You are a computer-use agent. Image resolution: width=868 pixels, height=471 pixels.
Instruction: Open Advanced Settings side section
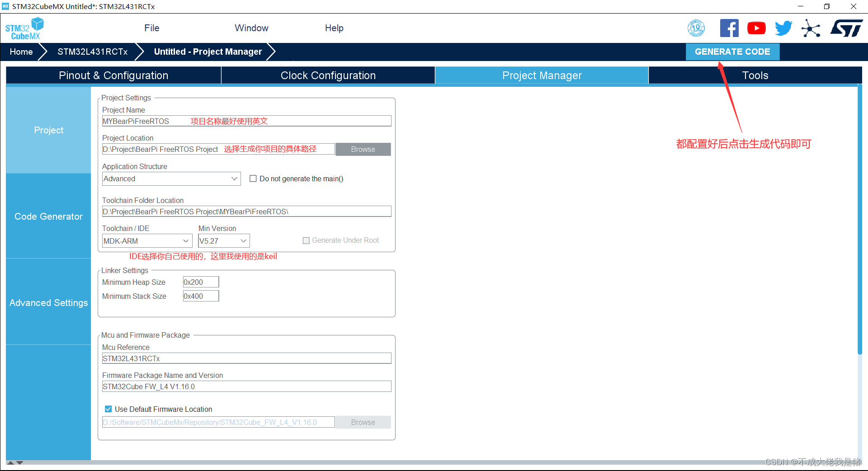[x=48, y=303]
